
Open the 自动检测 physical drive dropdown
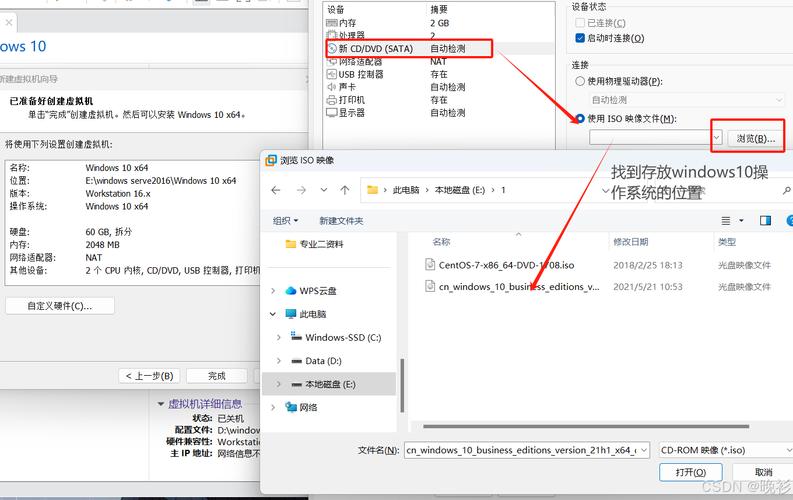[687, 100]
